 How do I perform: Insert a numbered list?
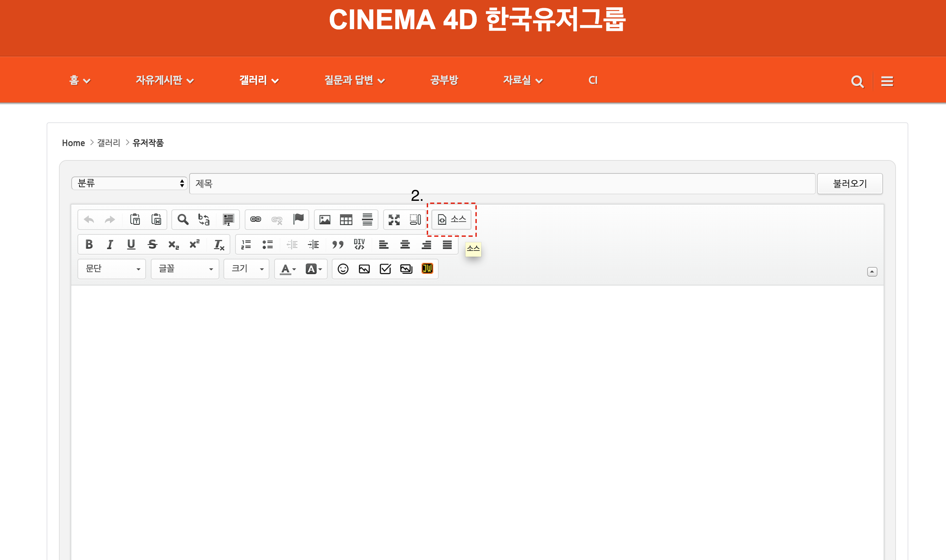[246, 244]
